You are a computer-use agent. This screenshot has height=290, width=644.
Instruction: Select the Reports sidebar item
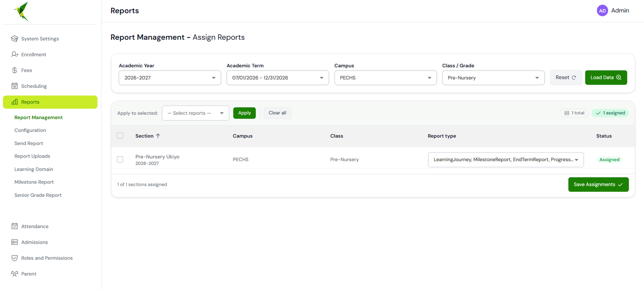(50, 102)
